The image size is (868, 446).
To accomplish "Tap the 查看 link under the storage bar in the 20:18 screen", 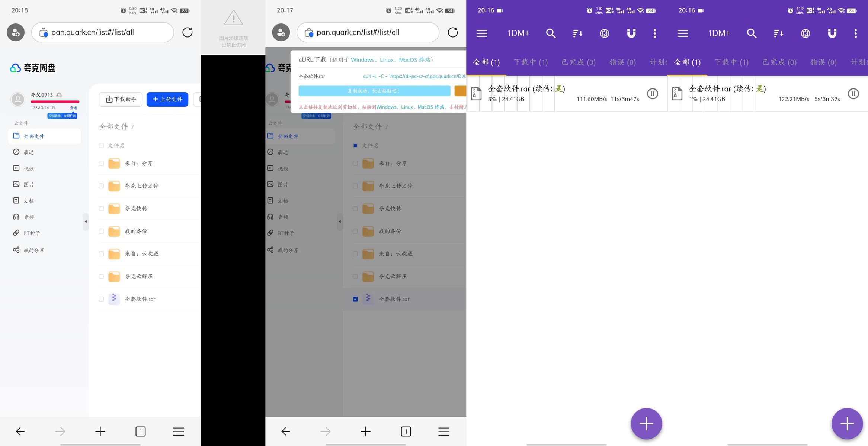I will coord(74,108).
